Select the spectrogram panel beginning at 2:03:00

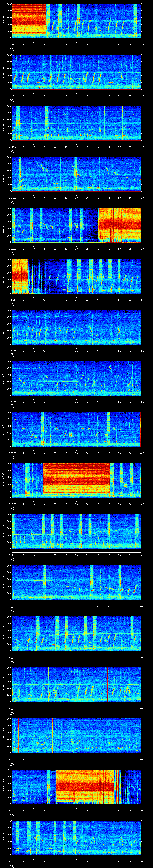tap(76, 123)
